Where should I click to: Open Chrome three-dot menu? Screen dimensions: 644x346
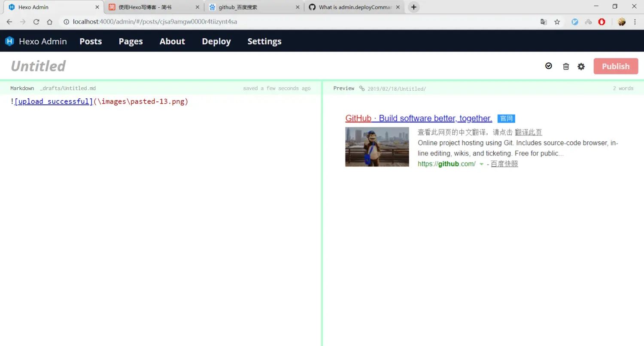click(635, 22)
